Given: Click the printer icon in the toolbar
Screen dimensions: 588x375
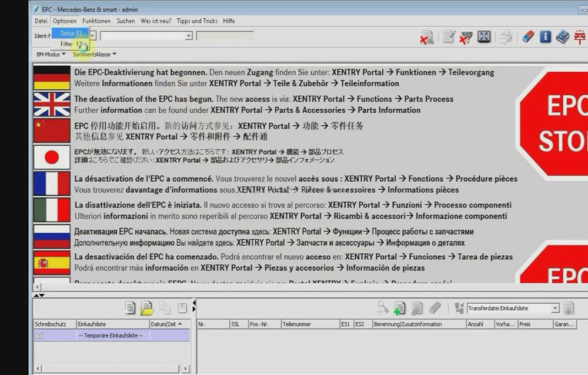Looking at the screenshot, I should [x=506, y=37].
